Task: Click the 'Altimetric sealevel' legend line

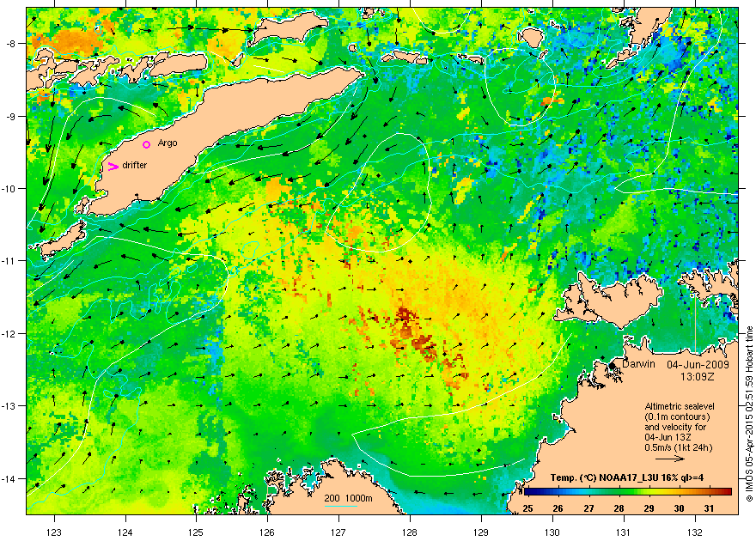Action: tap(680, 406)
